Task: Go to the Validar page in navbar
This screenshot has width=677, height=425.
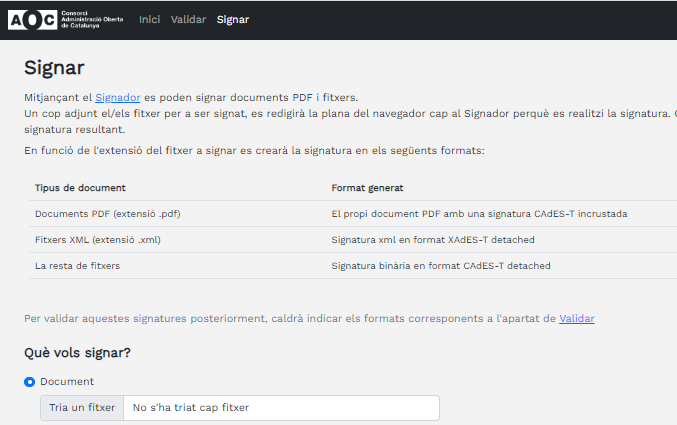Action: tap(188, 19)
